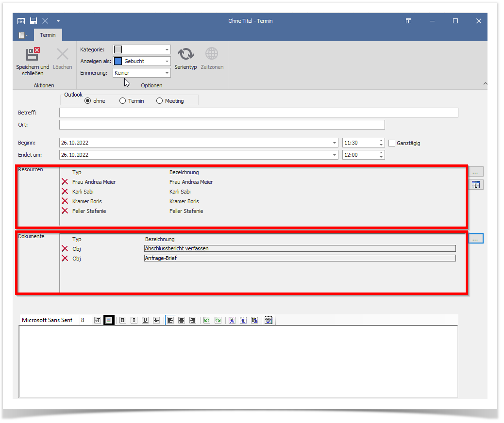Click the Resourcen ellipsis button

tap(475, 172)
